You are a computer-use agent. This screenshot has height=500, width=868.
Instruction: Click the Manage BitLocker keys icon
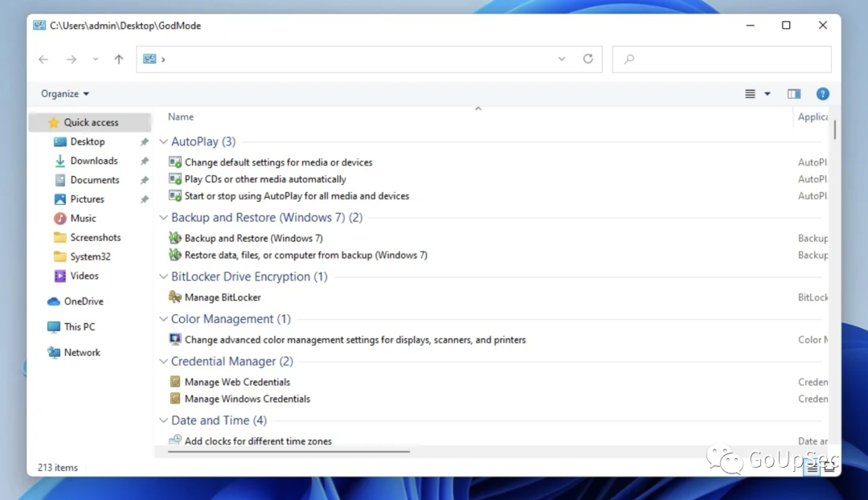[175, 297]
